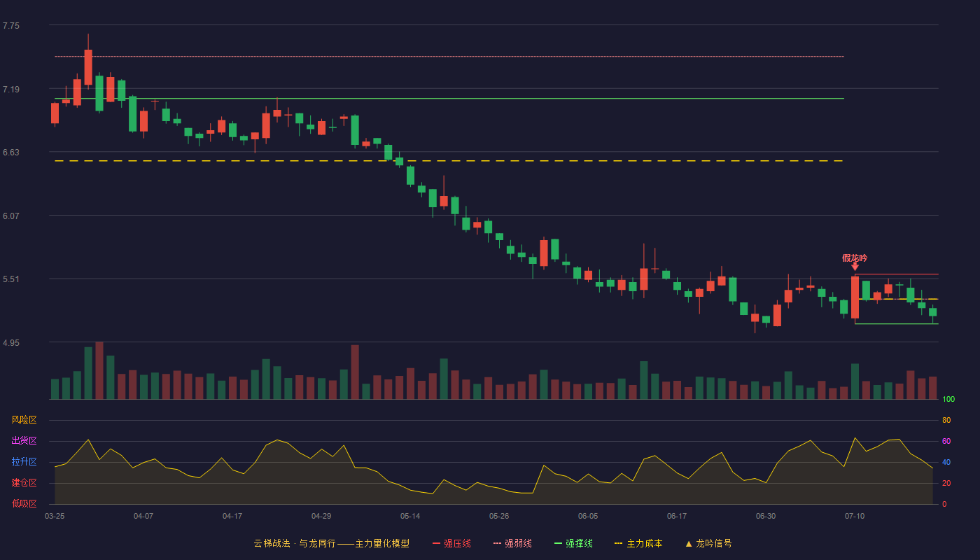Click the 04-29 date label

click(321, 516)
